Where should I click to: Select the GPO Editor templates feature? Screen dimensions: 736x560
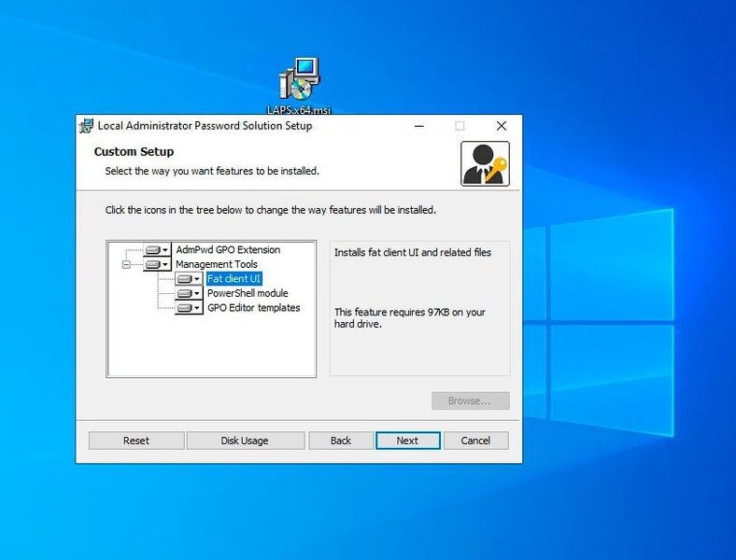253,308
